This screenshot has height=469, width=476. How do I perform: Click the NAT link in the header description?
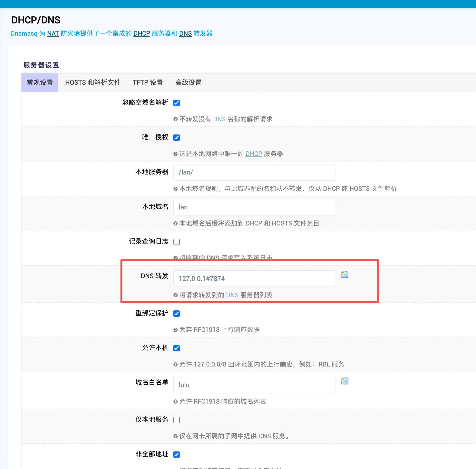click(53, 33)
